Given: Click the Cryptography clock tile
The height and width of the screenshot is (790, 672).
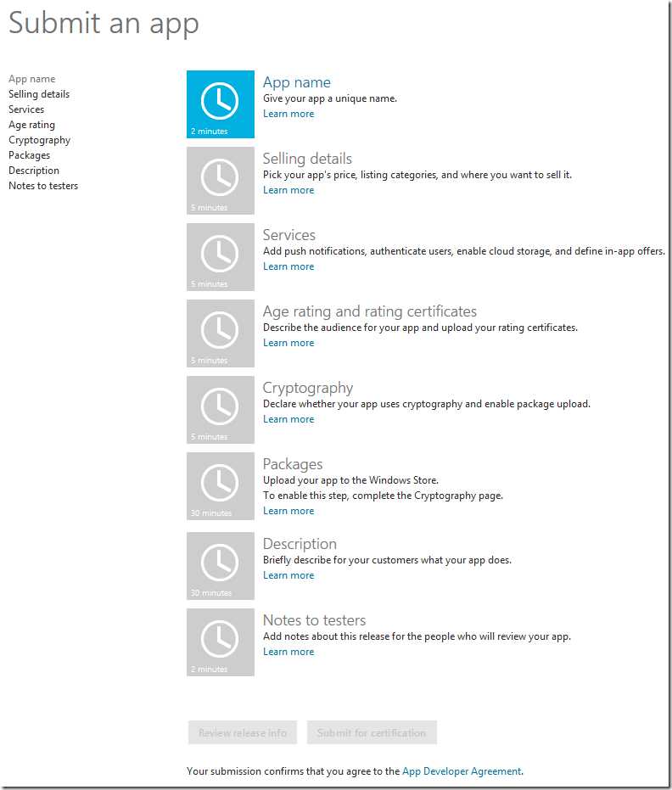Looking at the screenshot, I should tap(220, 410).
